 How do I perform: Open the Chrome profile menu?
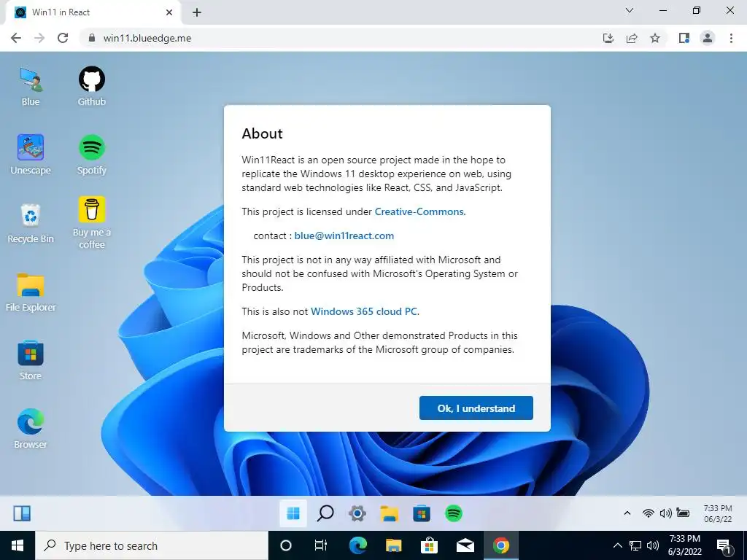(708, 38)
